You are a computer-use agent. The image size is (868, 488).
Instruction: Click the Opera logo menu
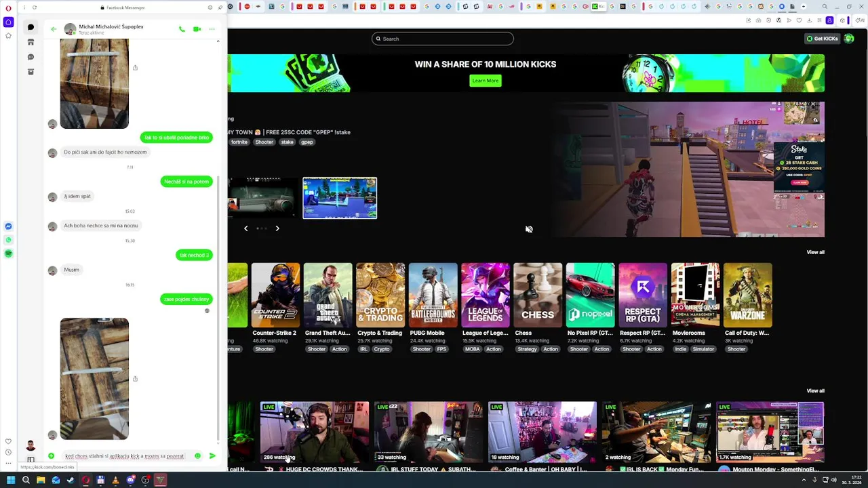[8, 7]
